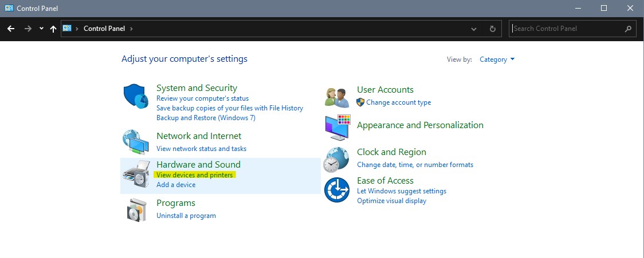Open View devices and printers link

(195, 175)
